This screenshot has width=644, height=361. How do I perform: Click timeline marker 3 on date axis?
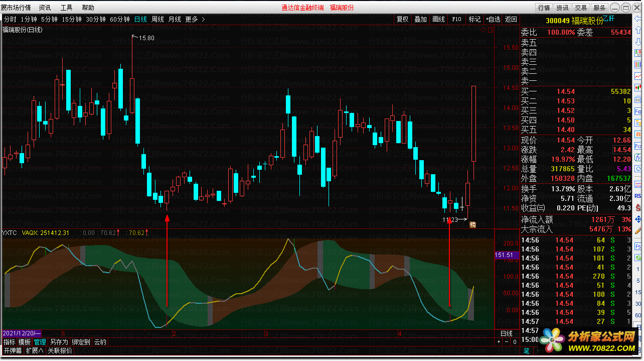pyautogui.click(x=266, y=333)
